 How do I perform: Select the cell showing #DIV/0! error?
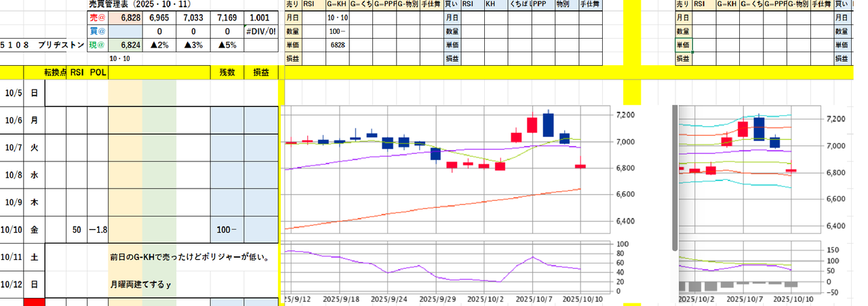click(x=263, y=31)
